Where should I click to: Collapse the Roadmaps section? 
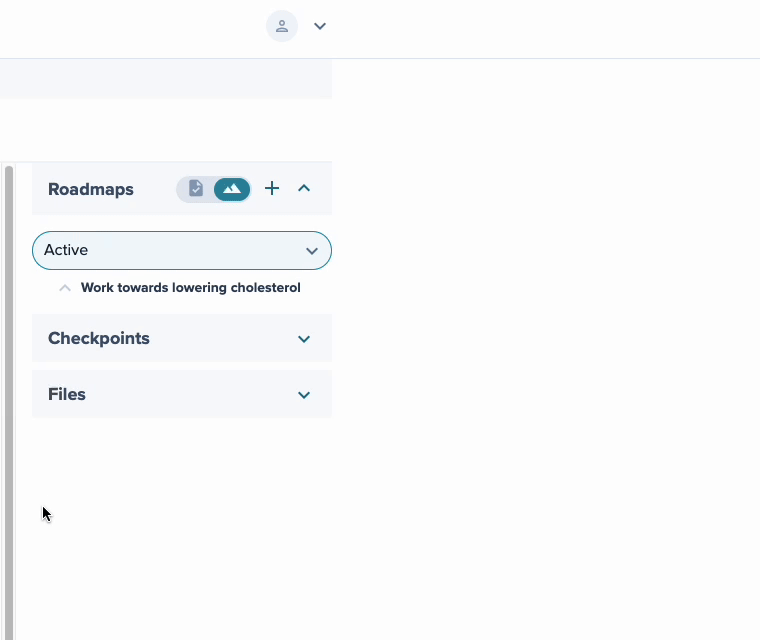304,188
